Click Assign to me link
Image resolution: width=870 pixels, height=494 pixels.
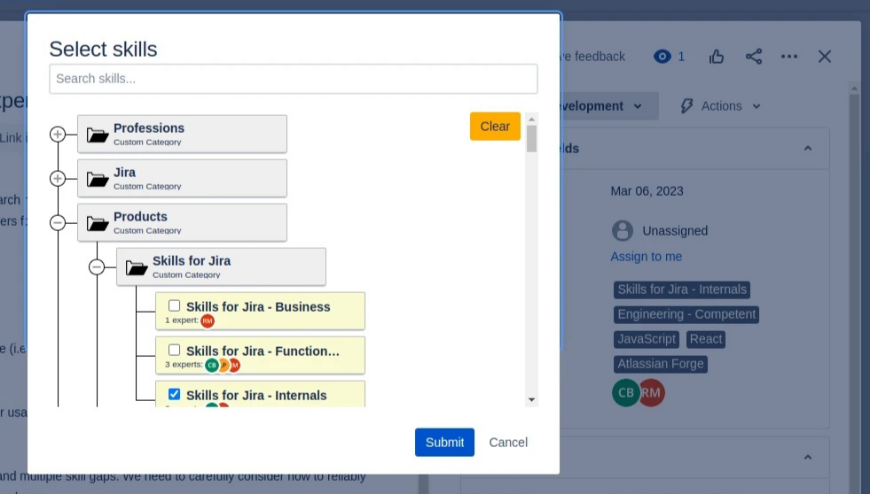coord(646,256)
